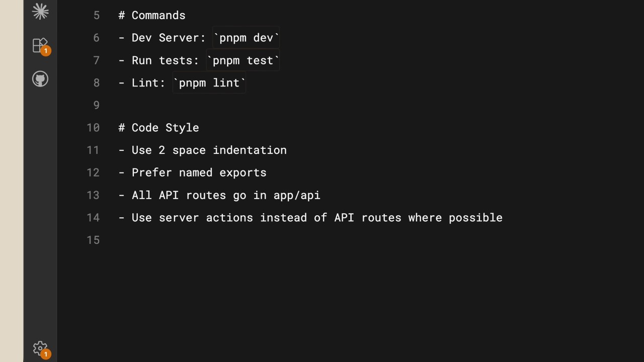Open the GitHub octocat icon

click(x=40, y=79)
